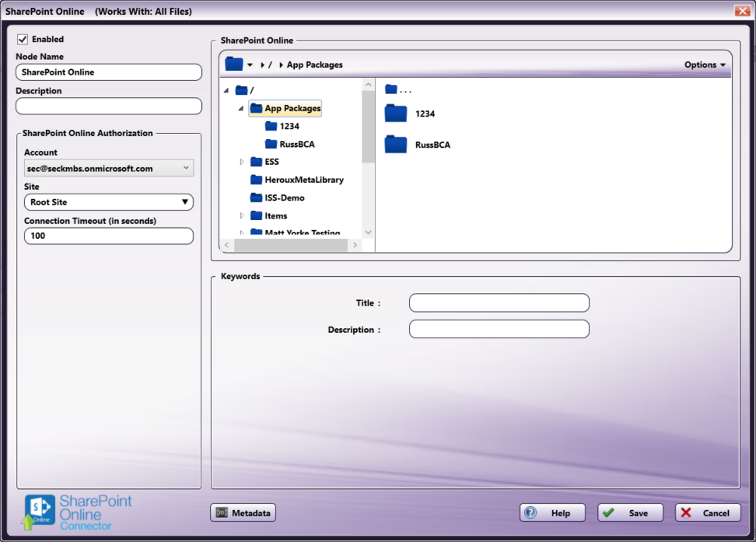Click the ISS-Demo folder icon

[x=256, y=198]
